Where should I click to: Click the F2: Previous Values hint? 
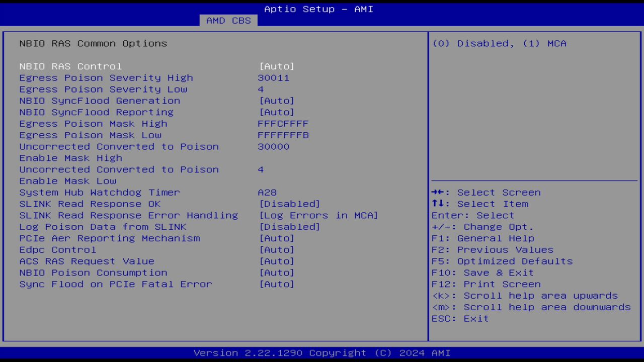tap(493, 250)
